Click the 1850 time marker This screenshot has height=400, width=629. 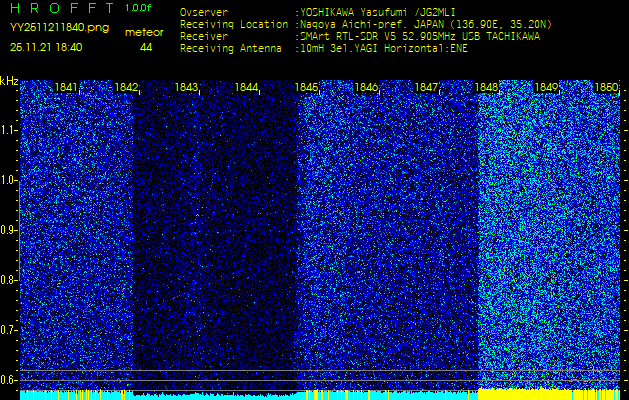pos(606,87)
